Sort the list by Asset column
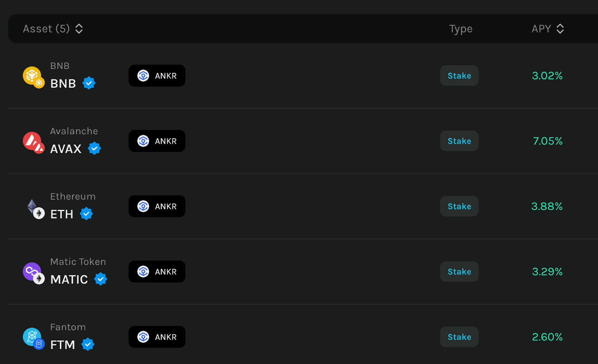Screen dimensions: 598x364 53,29
